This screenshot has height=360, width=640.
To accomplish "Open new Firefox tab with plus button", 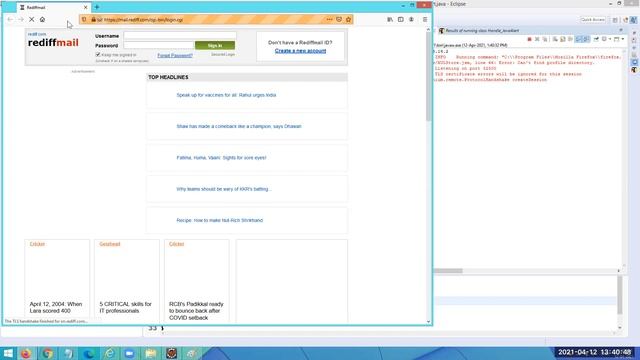I will 97,7.
